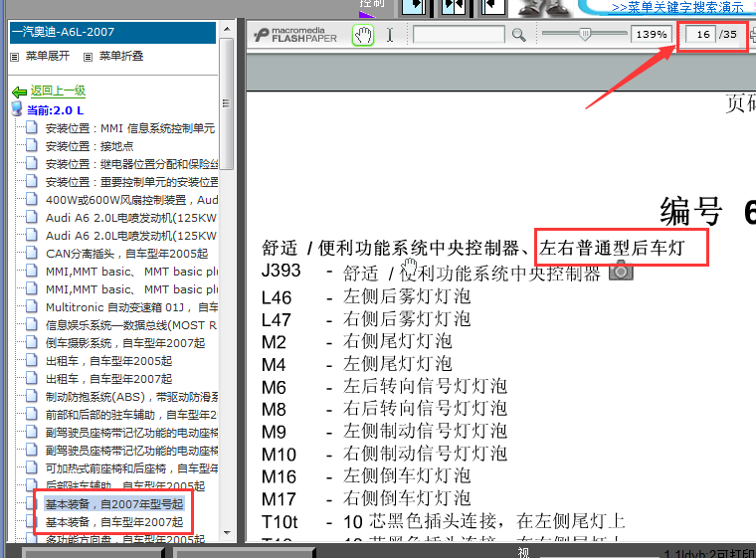The height and width of the screenshot is (558, 756).
Task: Select the text selection I-beam tool
Action: click(x=390, y=35)
